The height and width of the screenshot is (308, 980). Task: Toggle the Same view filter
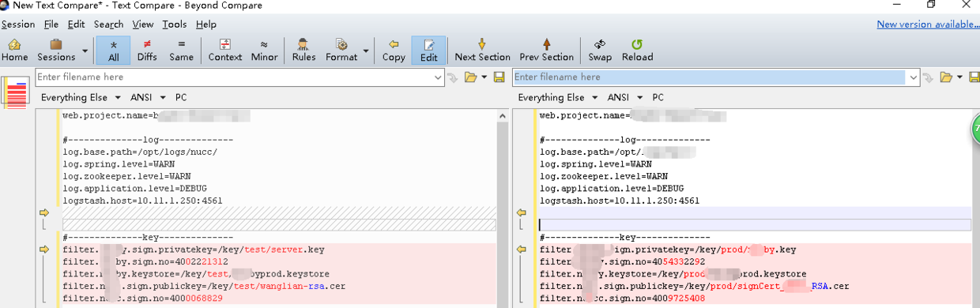coord(182,50)
